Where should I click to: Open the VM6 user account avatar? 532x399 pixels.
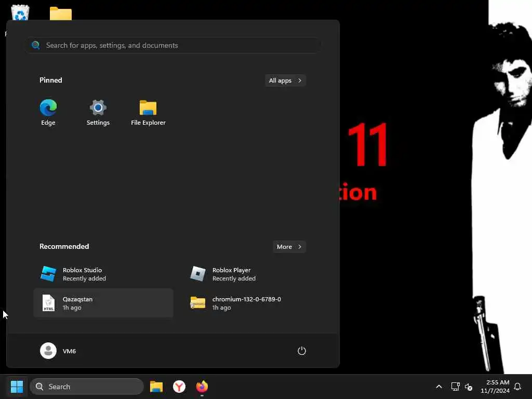pyautogui.click(x=48, y=351)
